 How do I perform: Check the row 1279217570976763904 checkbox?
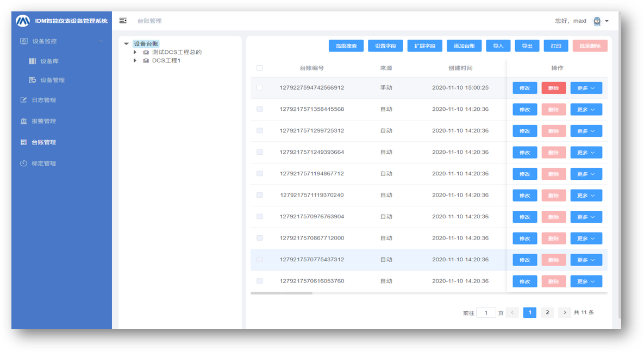[260, 216]
